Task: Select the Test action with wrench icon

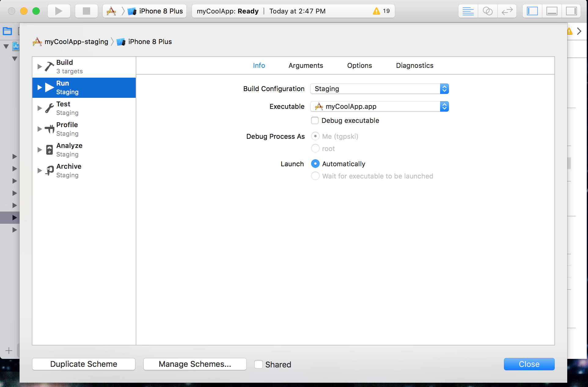Action: 63,108
